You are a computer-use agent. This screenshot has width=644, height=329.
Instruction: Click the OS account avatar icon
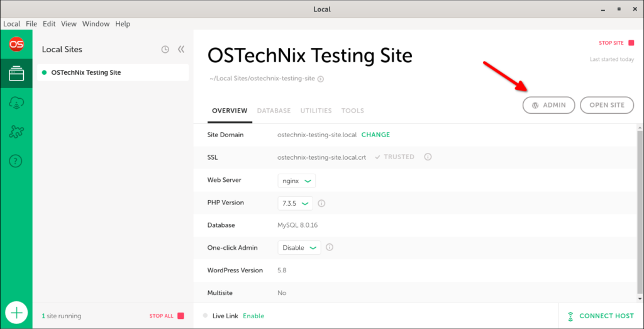16,44
